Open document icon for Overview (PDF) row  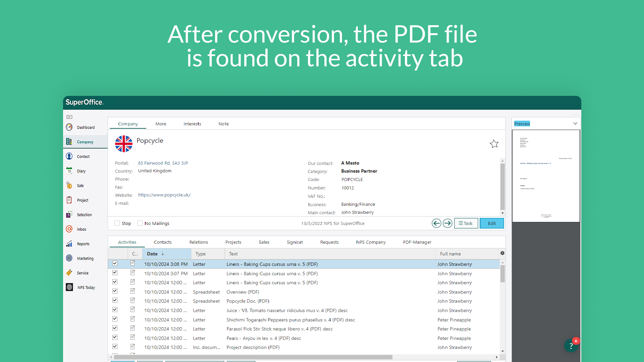pos(132,291)
